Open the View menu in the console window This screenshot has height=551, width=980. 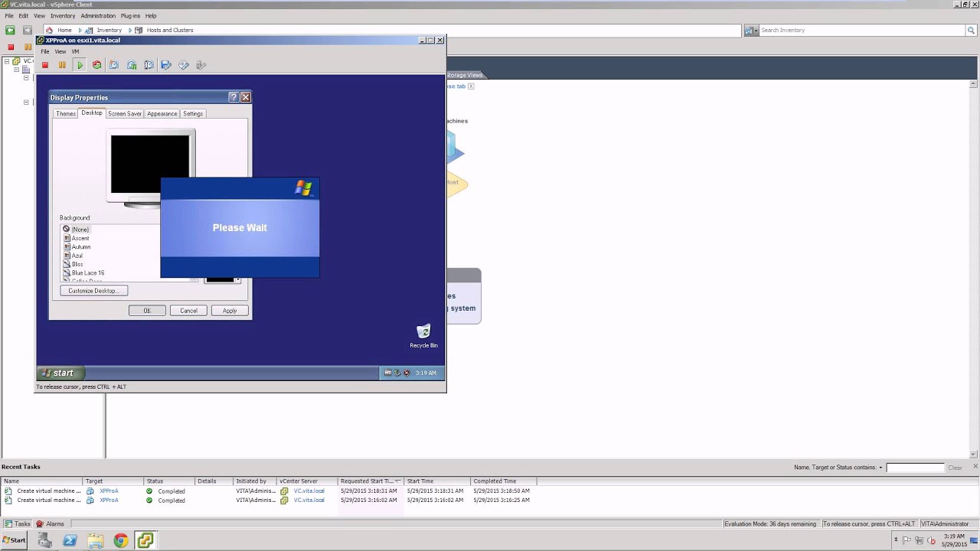coord(60,51)
